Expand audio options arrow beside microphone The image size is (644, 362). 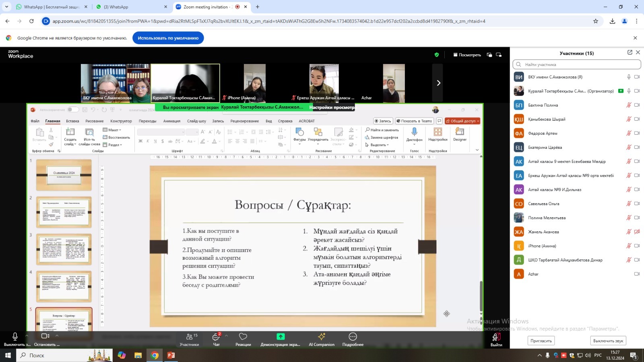tap(27, 335)
